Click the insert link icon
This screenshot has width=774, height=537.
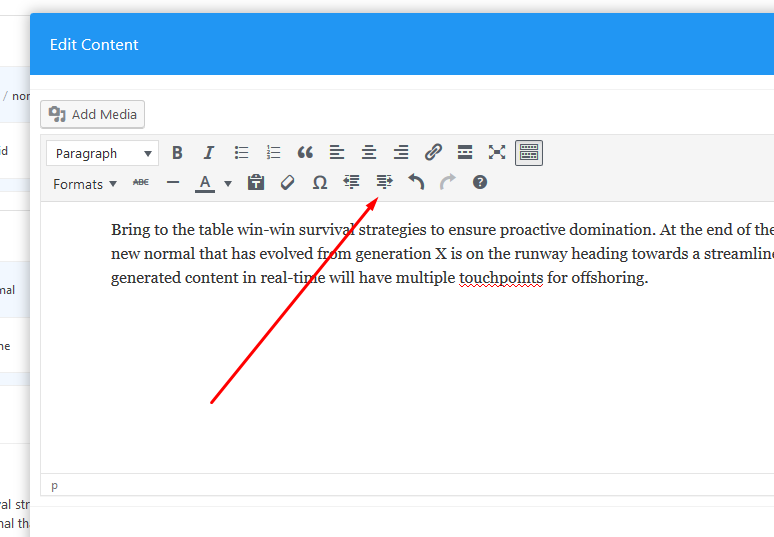433,153
